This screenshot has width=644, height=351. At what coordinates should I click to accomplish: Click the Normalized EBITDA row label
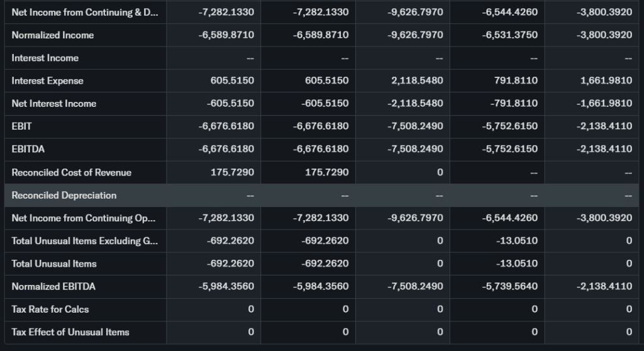tap(54, 286)
